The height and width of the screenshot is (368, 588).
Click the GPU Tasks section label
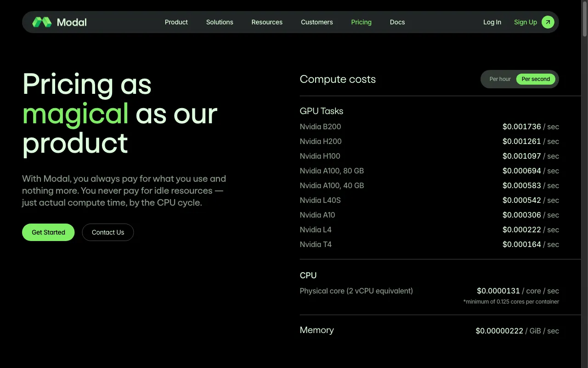[322, 111]
